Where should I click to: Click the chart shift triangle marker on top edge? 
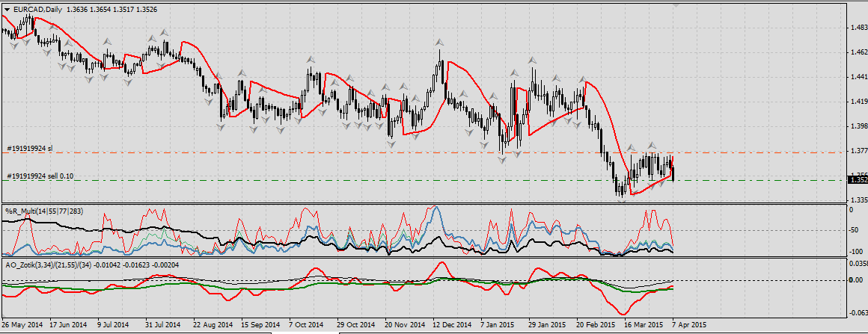(x=676, y=5)
